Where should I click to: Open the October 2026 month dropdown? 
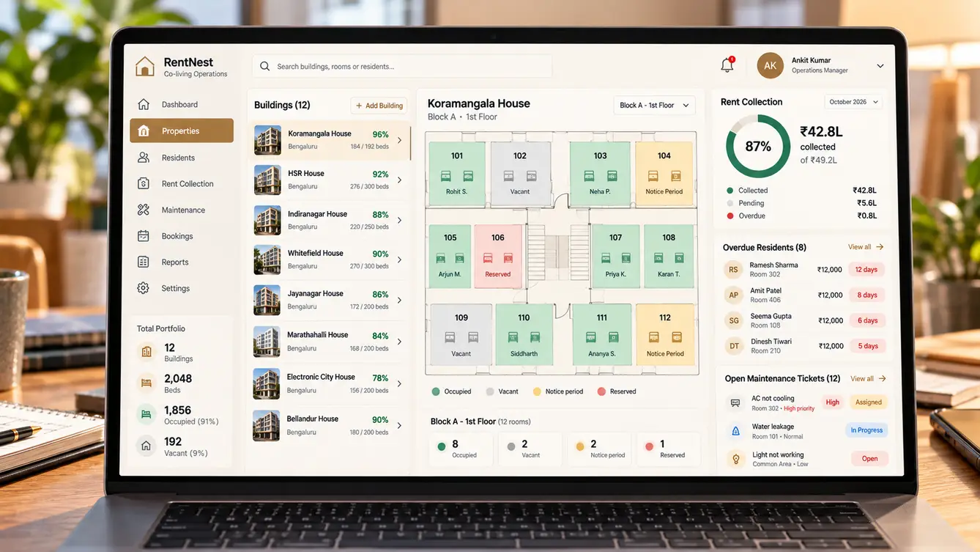853,102
